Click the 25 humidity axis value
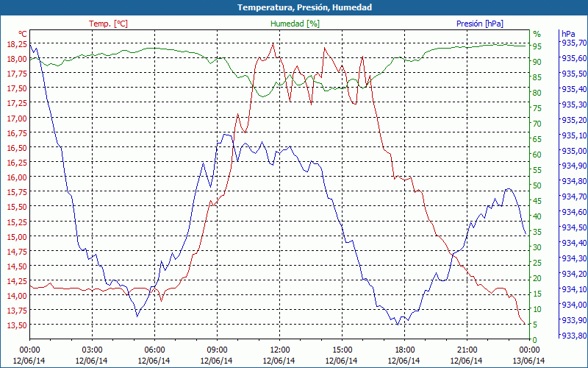Screen dimensions: 588x368 537,263
